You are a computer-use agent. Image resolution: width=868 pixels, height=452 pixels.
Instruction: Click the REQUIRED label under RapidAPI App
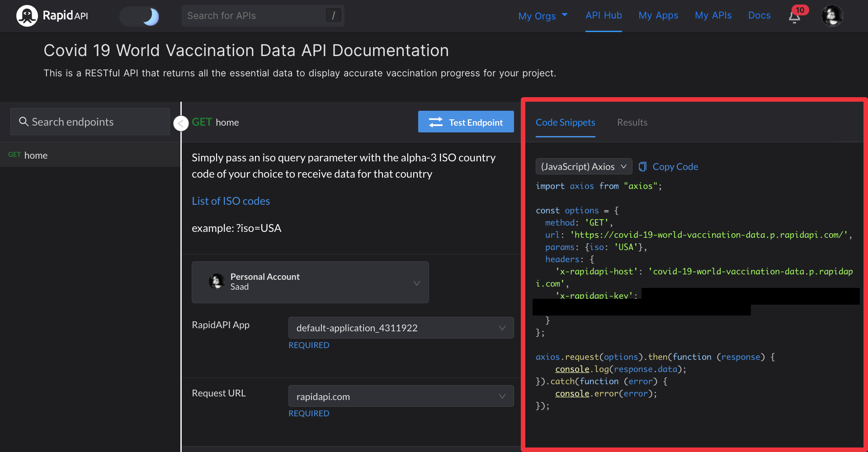click(309, 345)
